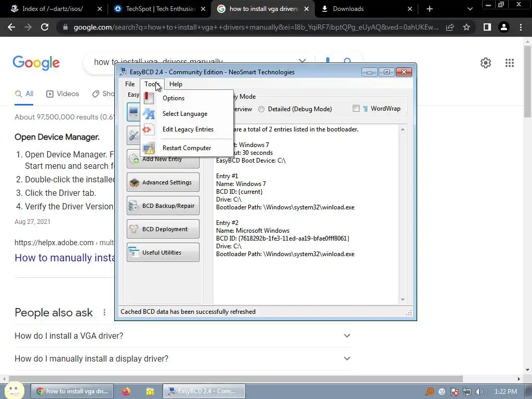The width and height of the screenshot is (532, 399).
Task: Choose Edit Legacy Entries menu item
Action: [x=187, y=129]
